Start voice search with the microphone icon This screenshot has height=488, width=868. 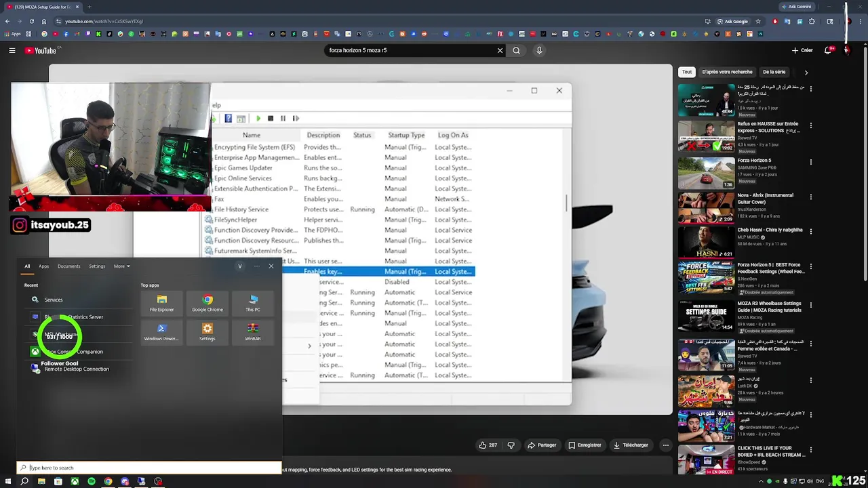tap(539, 50)
